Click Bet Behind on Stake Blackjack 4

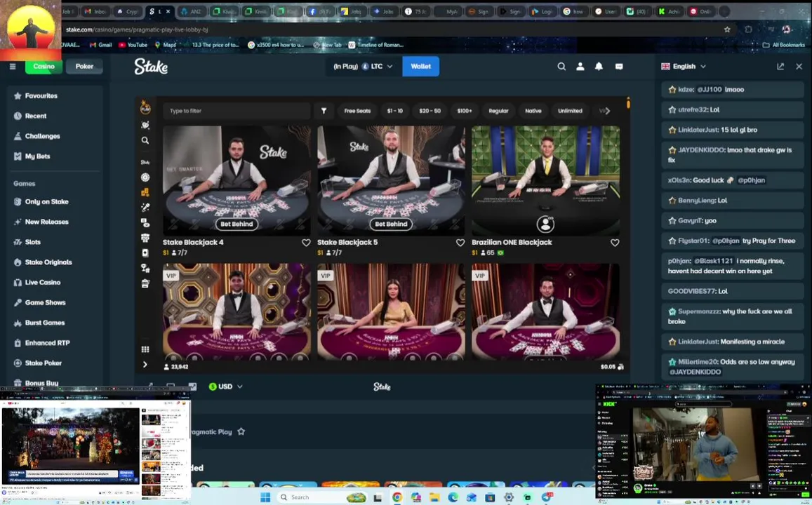(x=237, y=224)
